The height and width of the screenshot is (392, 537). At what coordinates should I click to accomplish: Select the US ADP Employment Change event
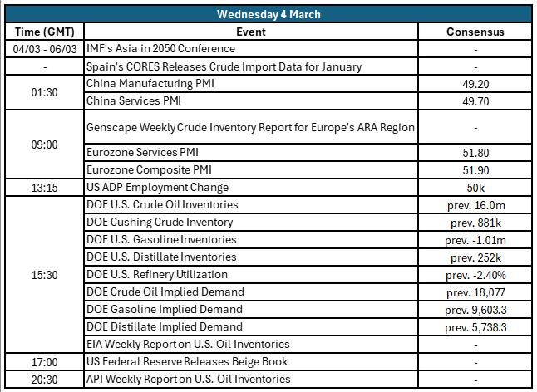pyautogui.click(x=157, y=188)
